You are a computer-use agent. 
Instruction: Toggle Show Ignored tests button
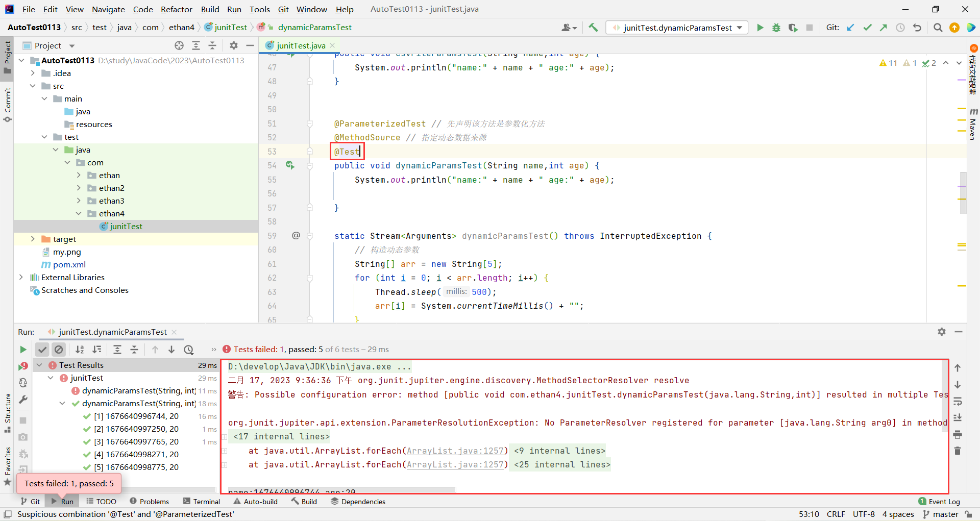[59, 350]
